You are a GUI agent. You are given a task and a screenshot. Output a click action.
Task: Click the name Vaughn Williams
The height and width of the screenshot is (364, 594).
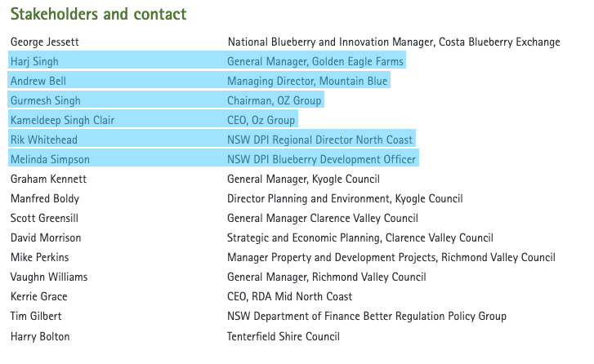click(x=49, y=277)
